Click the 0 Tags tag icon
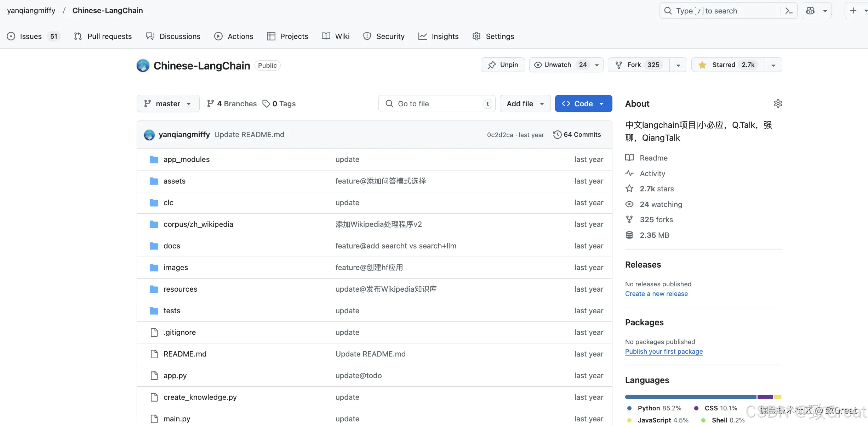 pyautogui.click(x=266, y=103)
